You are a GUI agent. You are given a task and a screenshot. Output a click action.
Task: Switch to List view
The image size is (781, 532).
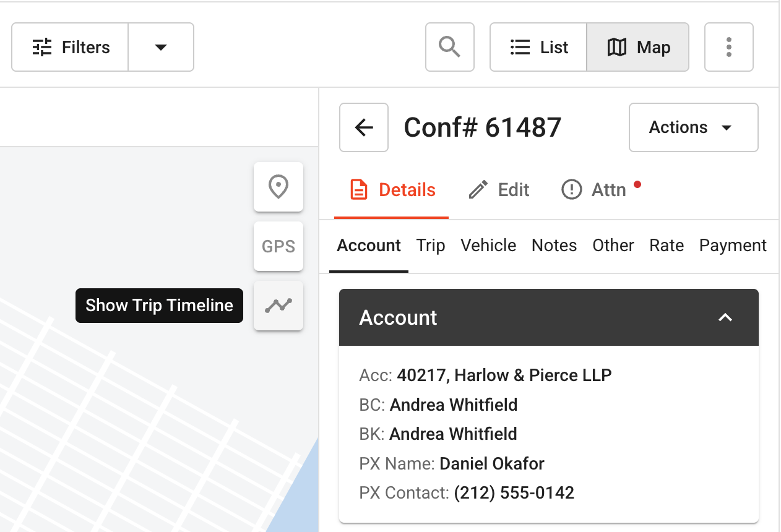tap(538, 47)
